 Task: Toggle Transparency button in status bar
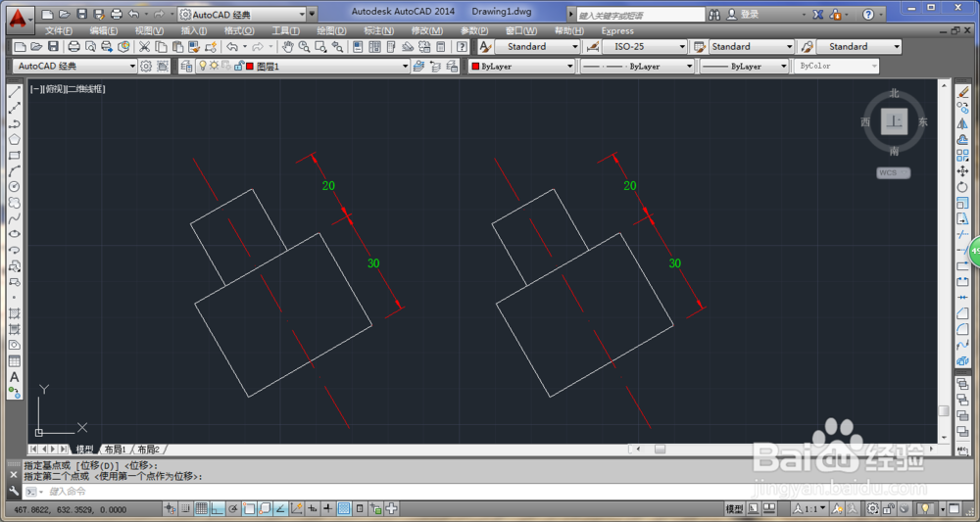[344, 508]
